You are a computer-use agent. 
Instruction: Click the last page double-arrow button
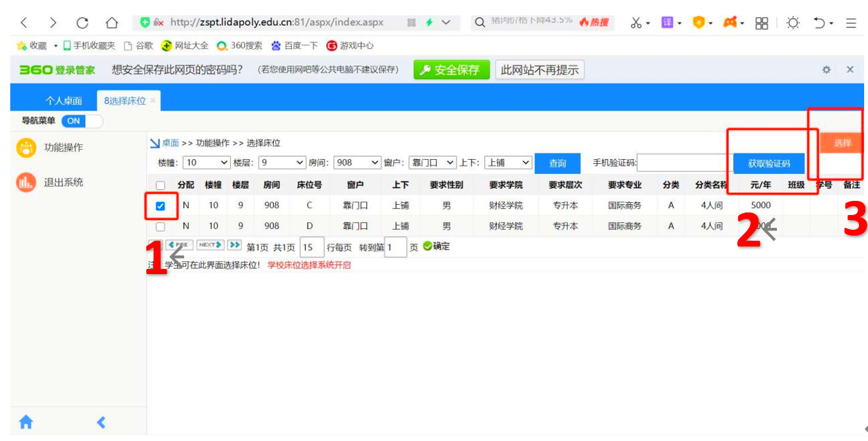(x=234, y=245)
